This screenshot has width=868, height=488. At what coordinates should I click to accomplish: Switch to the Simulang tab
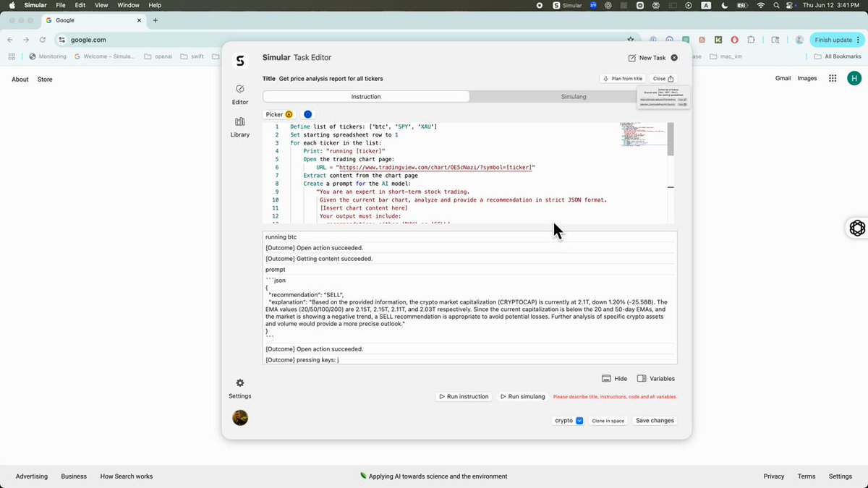[x=574, y=96]
